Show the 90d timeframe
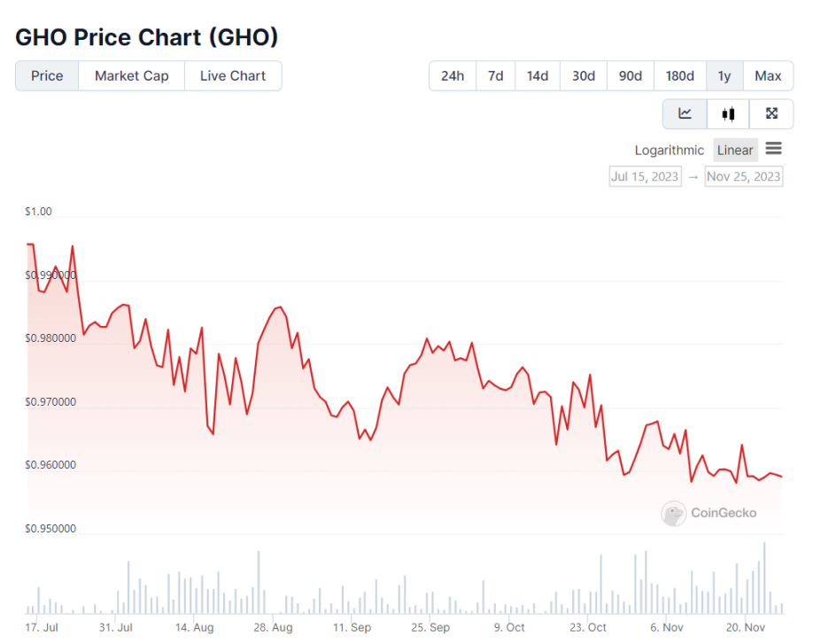 click(x=630, y=76)
